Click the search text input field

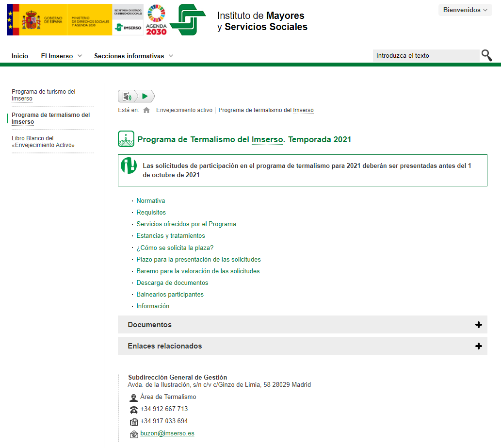pyautogui.click(x=426, y=56)
